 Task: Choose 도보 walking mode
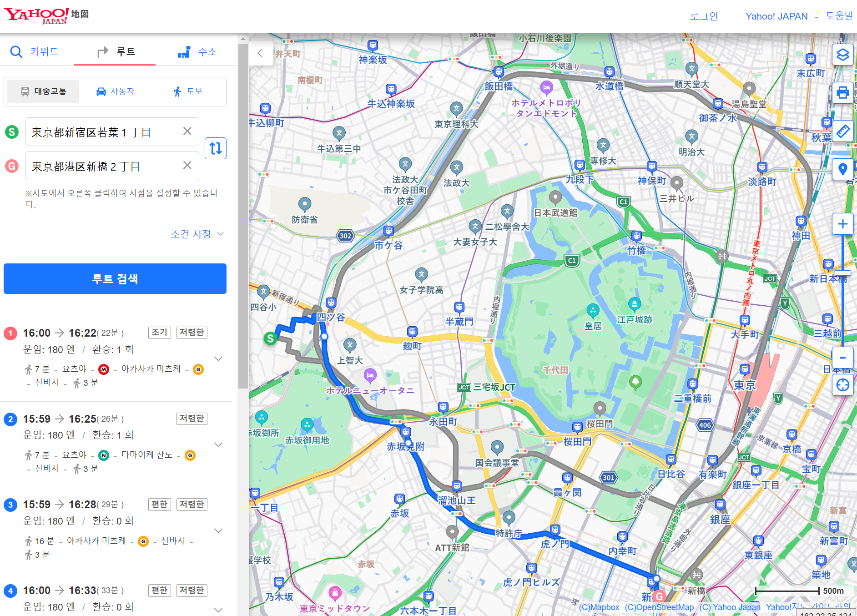187,91
